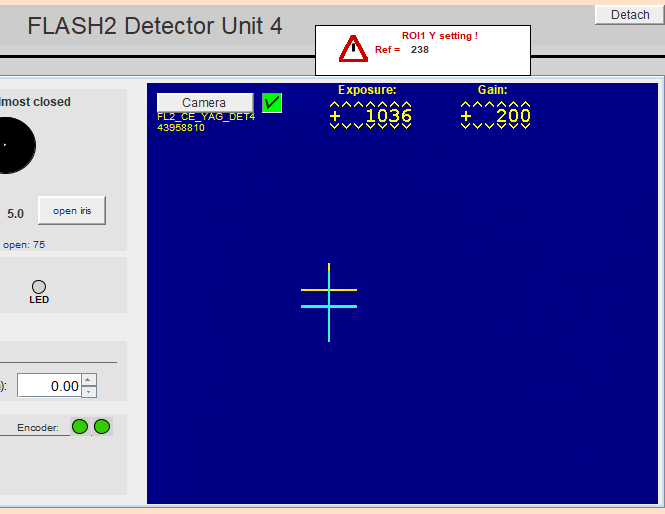Decrease Exposure tens digit below the 3

click(x=394, y=126)
